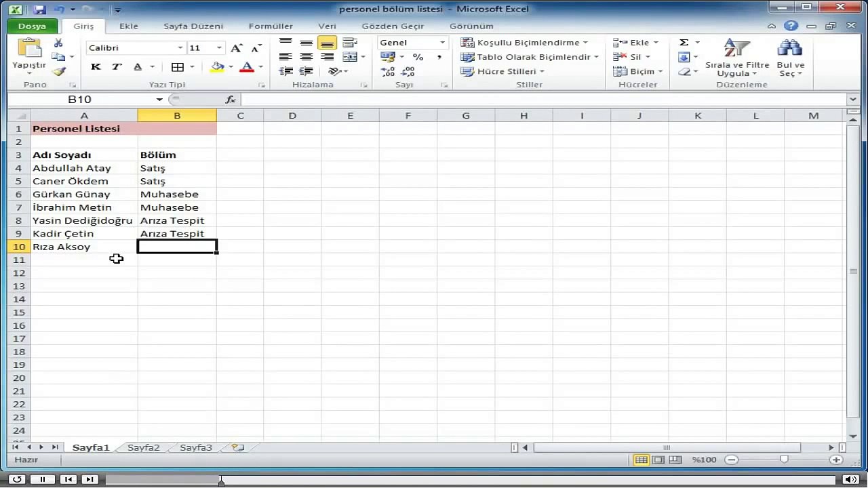Image resolution: width=868 pixels, height=488 pixels.
Task: Toggle middle vertical alignment
Action: [307, 43]
